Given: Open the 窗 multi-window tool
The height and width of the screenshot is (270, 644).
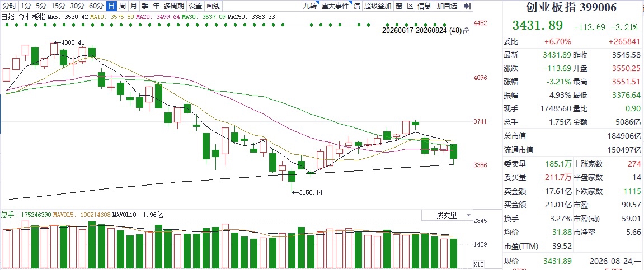Looking at the screenshot, I should [x=399, y=6].
